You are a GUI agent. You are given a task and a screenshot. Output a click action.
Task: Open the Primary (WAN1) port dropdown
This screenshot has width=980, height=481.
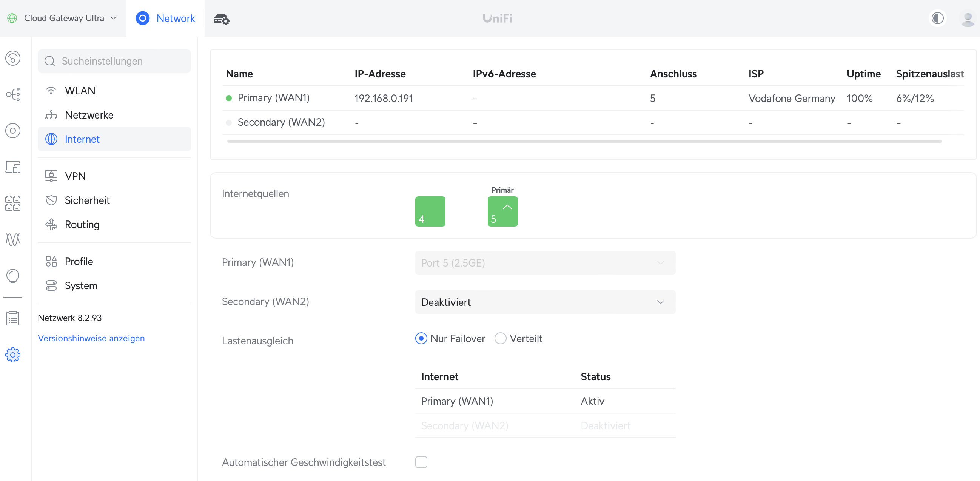545,263
